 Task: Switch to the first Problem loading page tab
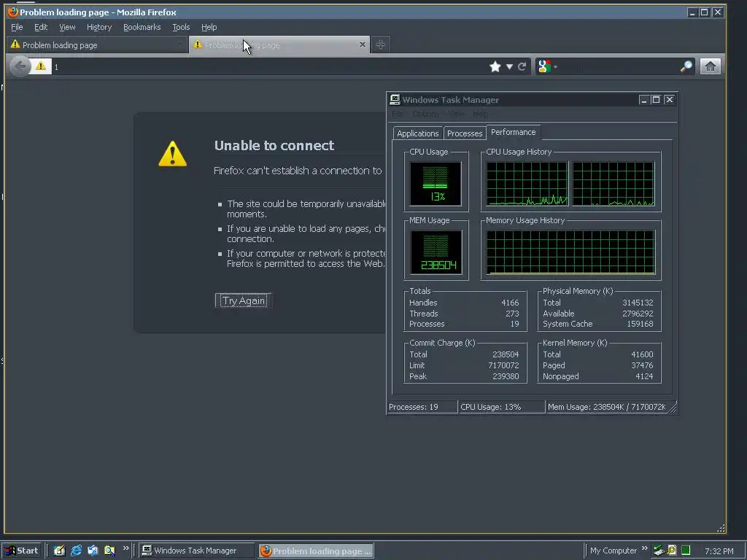pos(97,44)
